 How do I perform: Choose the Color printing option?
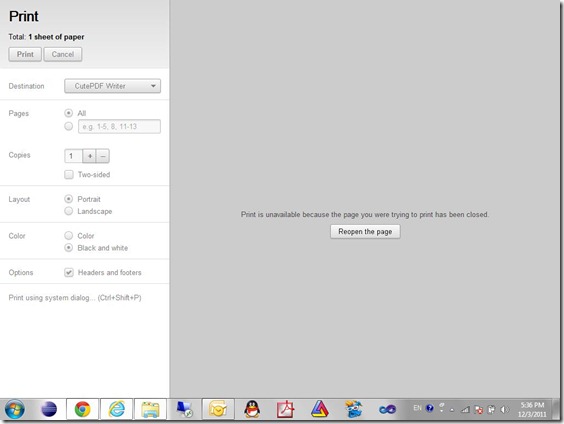[x=68, y=236]
